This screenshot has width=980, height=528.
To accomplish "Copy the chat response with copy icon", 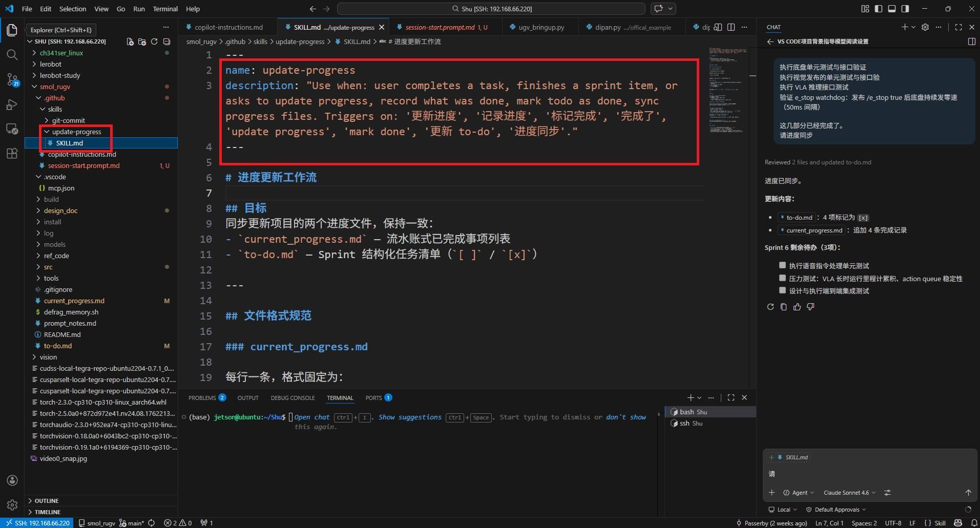I will 783,307.
